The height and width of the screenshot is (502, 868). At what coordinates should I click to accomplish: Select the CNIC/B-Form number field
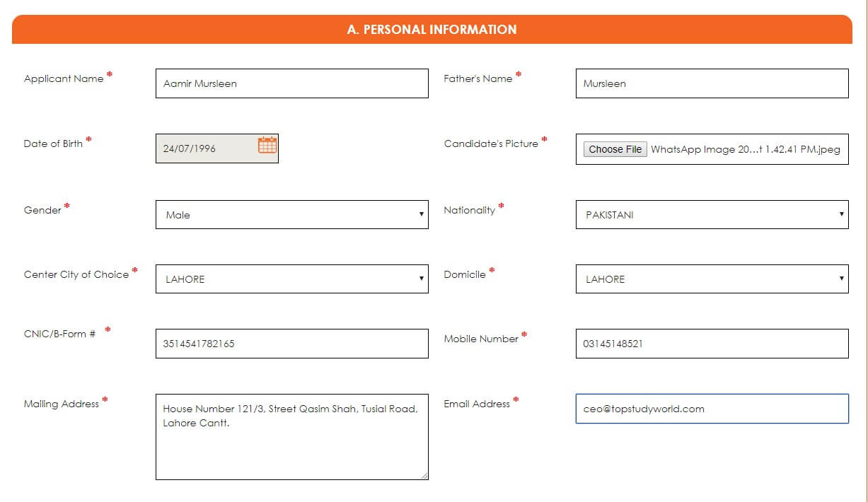[x=291, y=344]
